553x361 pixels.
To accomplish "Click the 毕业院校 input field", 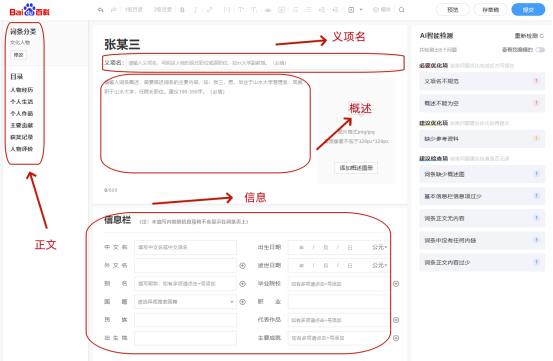I will 339,284.
